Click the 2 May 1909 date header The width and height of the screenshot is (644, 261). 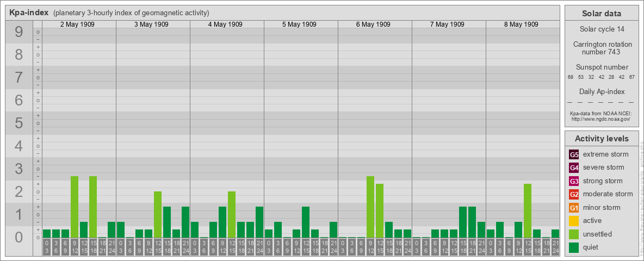point(77,24)
